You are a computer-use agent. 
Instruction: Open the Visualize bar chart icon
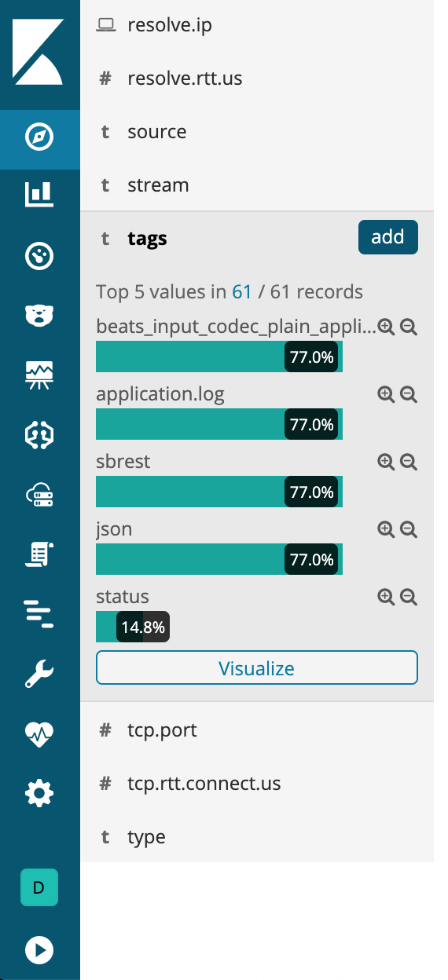(39, 194)
